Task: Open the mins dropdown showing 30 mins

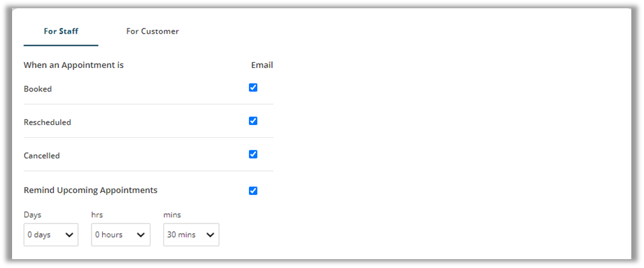Action: click(x=191, y=234)
